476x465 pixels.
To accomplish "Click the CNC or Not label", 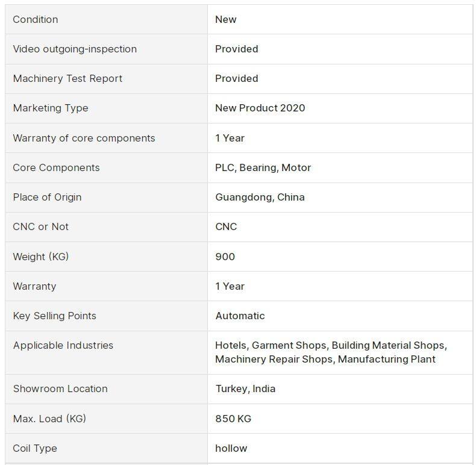I will click(x=41, y=226).
